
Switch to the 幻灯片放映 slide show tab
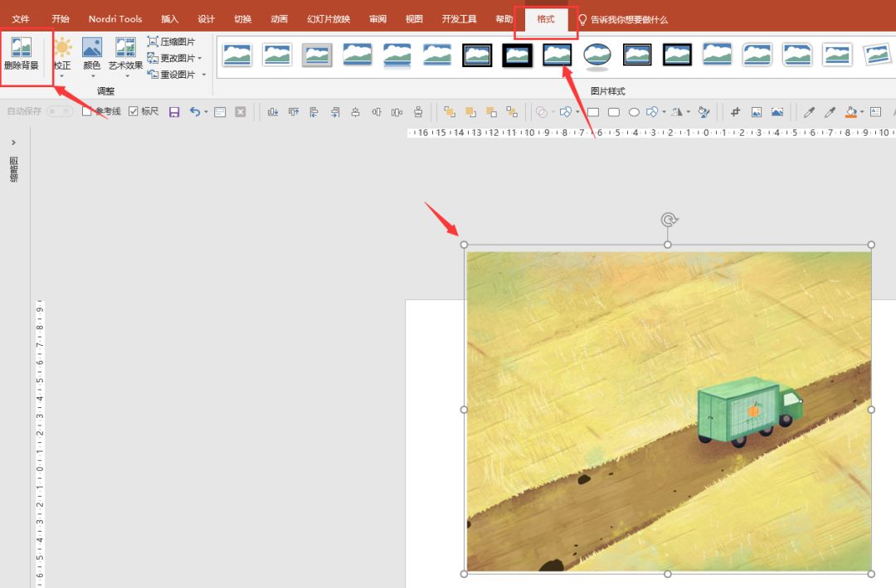pos(329,19)
